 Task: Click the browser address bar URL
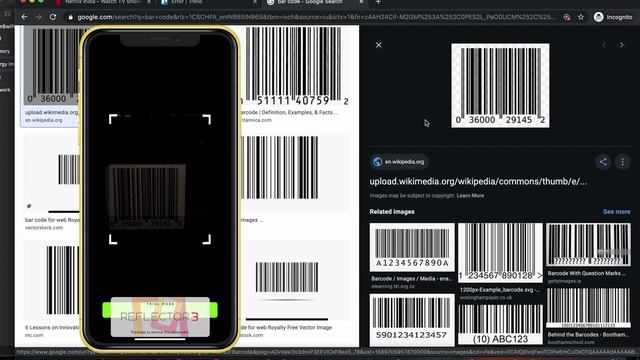click(x=316, y=17)
